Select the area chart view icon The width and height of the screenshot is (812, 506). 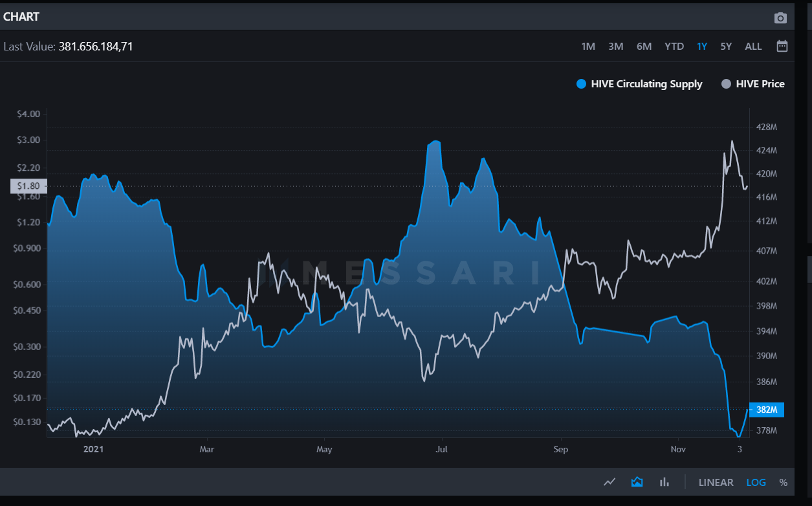tap(637, 482)
